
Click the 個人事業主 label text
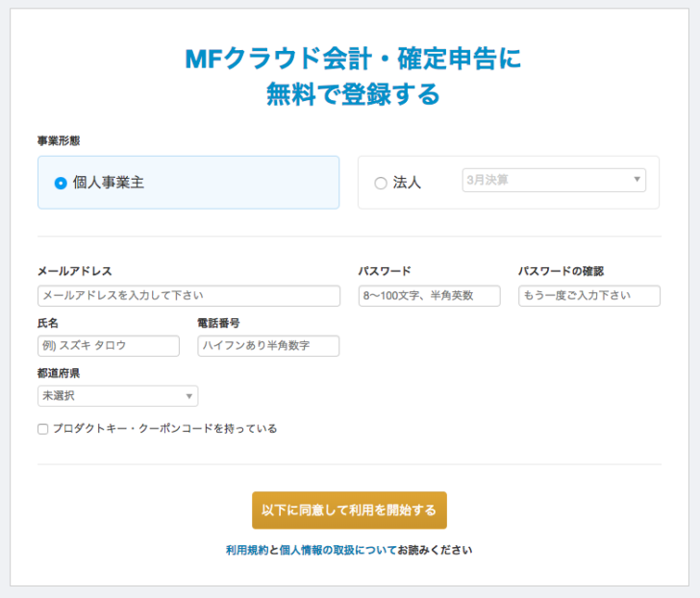pyautogui.click(x=109, y=183)
